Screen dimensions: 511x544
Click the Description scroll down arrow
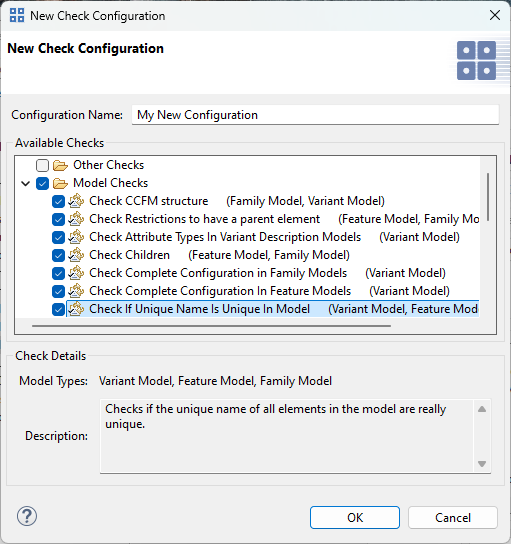tap(482, 464)
